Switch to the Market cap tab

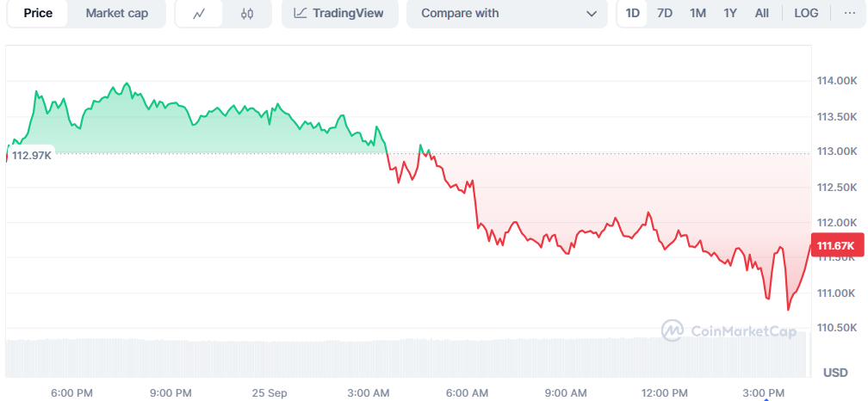point(117,14)
